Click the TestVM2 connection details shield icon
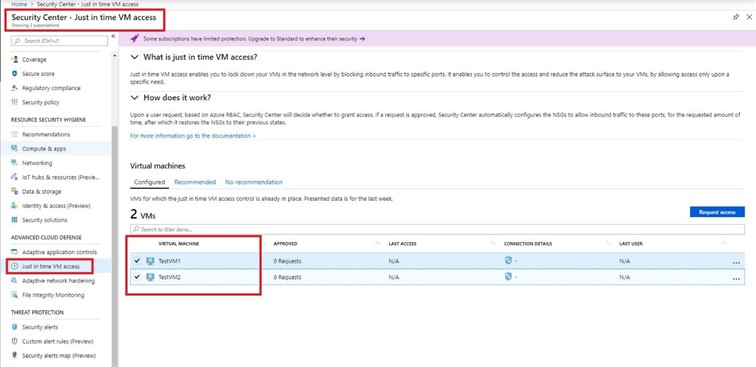 click(508, 276)
